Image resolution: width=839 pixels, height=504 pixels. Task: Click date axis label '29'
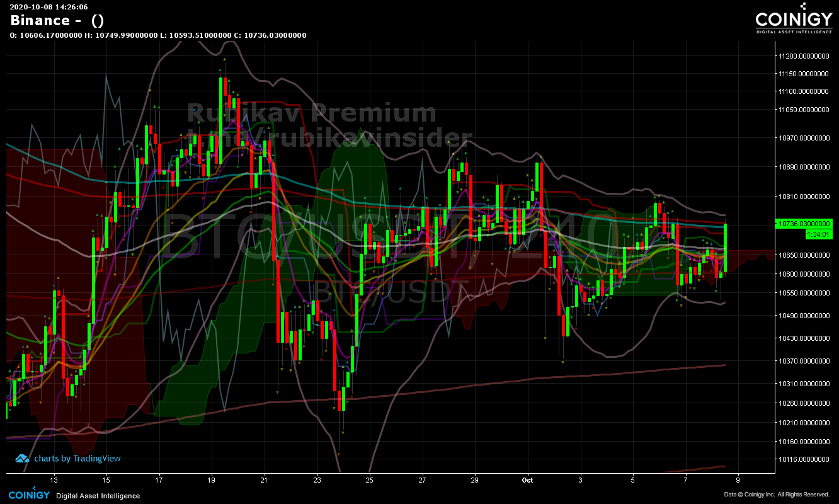pyautogui.click(x=474, y=479)
